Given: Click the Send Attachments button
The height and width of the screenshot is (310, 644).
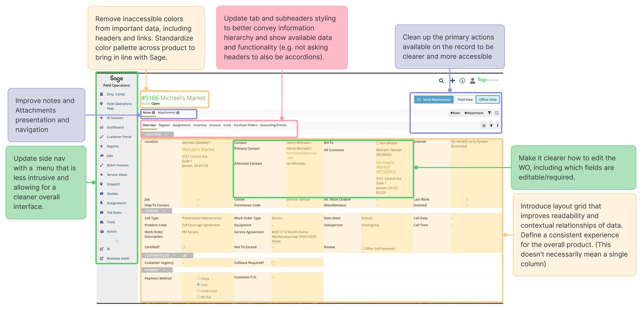Looking at the screenshot, I should click(x=434, y=100).
